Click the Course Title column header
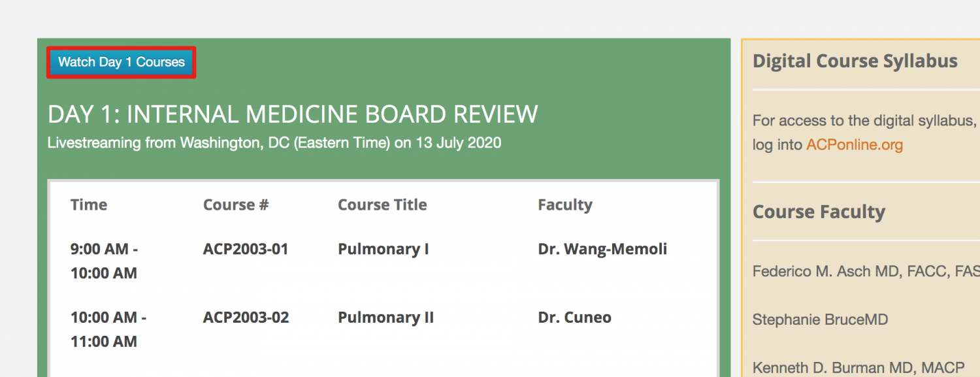The image size is (980, 377). (382, 205)
